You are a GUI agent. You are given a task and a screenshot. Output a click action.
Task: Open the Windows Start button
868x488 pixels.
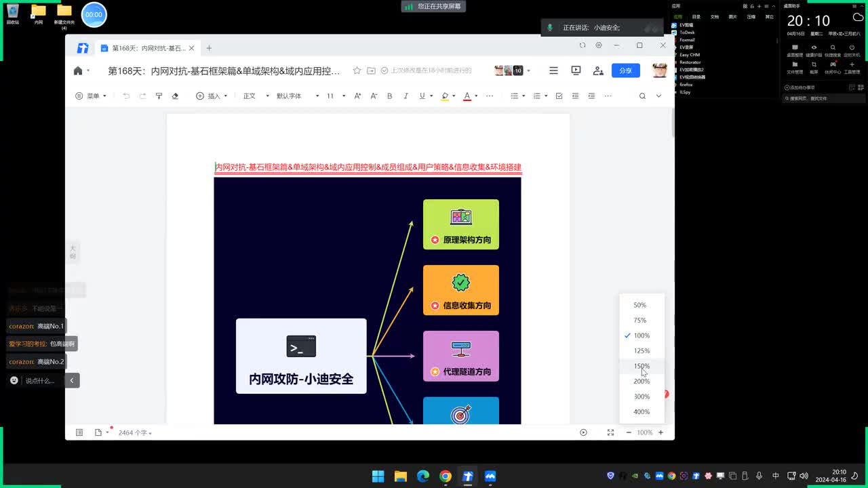tap(378, 476)
